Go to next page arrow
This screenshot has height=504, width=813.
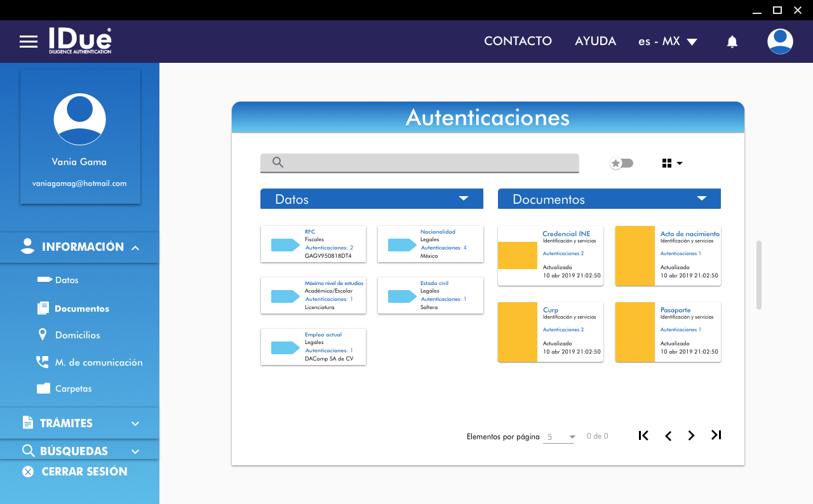tap(691, 435)
